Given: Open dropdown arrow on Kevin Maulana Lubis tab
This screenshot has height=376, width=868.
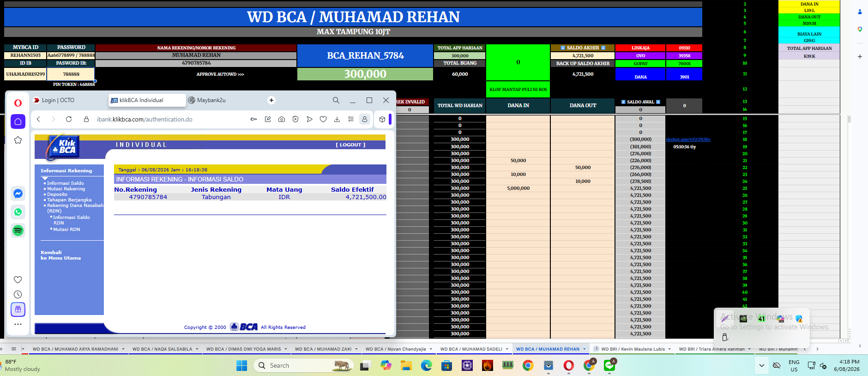Looking at the screenshot, I should pyautogui.click(x=670, y=349).
